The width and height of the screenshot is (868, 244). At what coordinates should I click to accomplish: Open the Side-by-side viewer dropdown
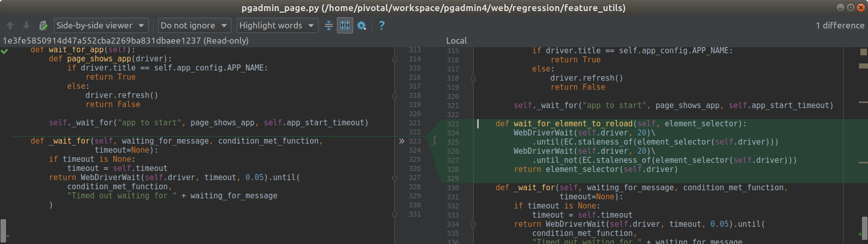tap(101, 25)
